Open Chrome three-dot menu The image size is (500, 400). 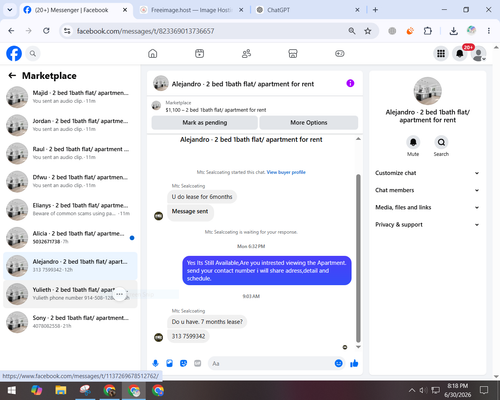click(x=489, y=31)
